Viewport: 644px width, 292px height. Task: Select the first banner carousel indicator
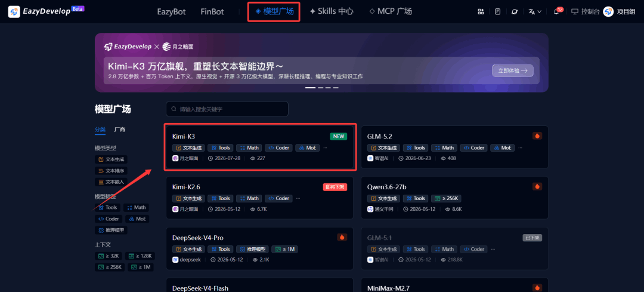point(310,88)
